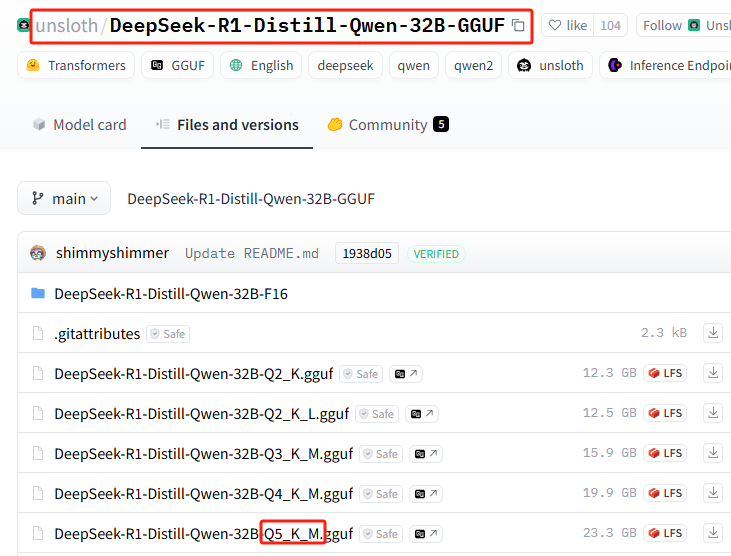This screenshot has width=731, height=556.
Task: Expand the main branch dropdown
Action: (64, 199)
